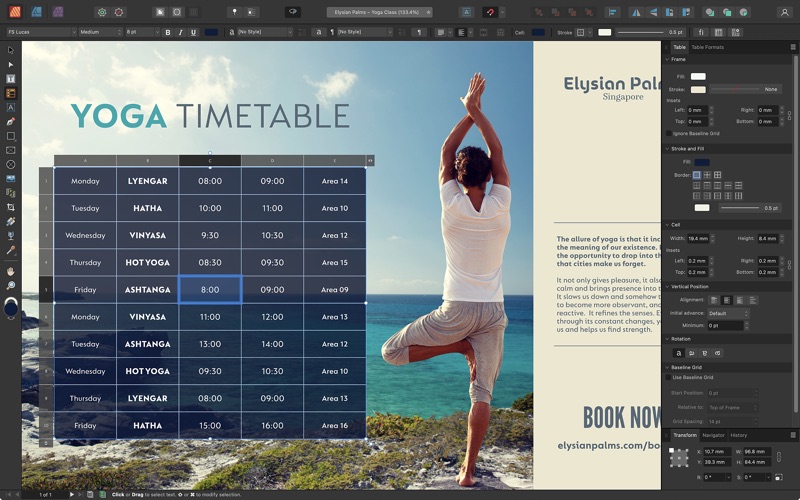Open the FS Lucas font family dropdown
The height and width of the screenshot is (500, 800).
41,32
